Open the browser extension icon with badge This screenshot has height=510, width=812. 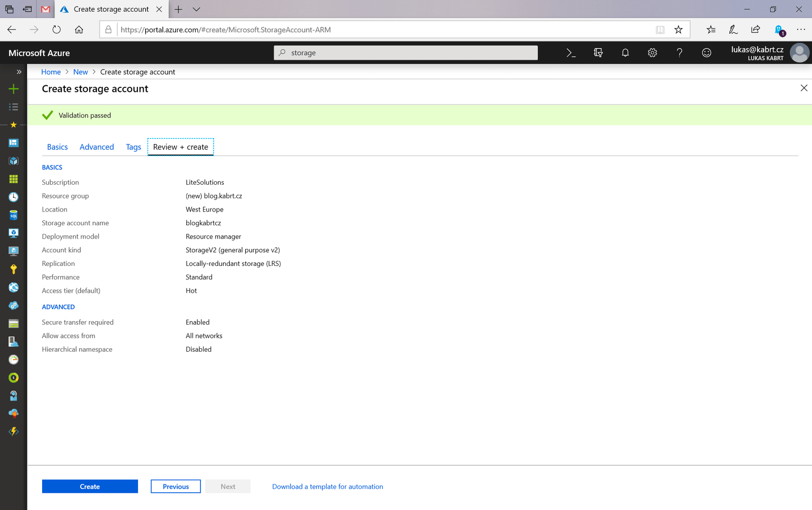780,30
